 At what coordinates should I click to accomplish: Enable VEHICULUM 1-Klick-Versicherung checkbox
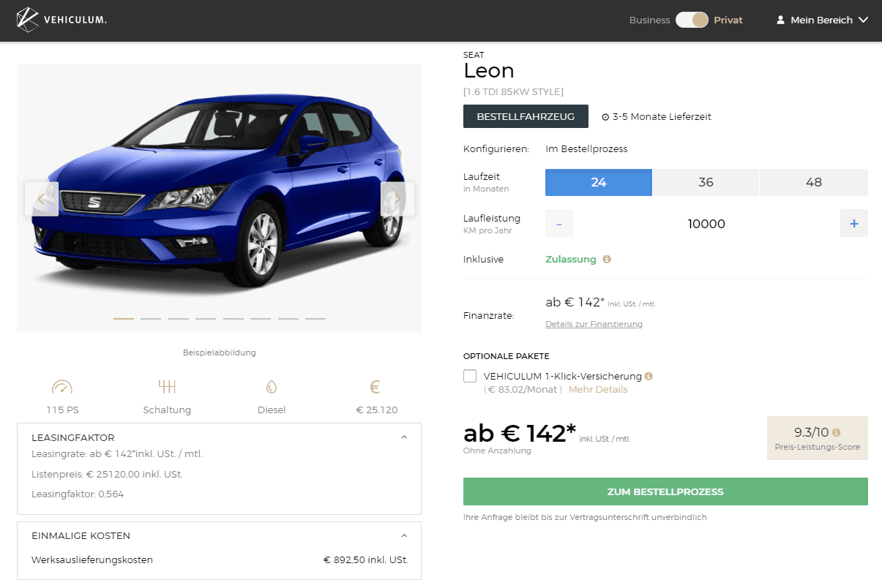pyautogui.click(x=470, y=376)
